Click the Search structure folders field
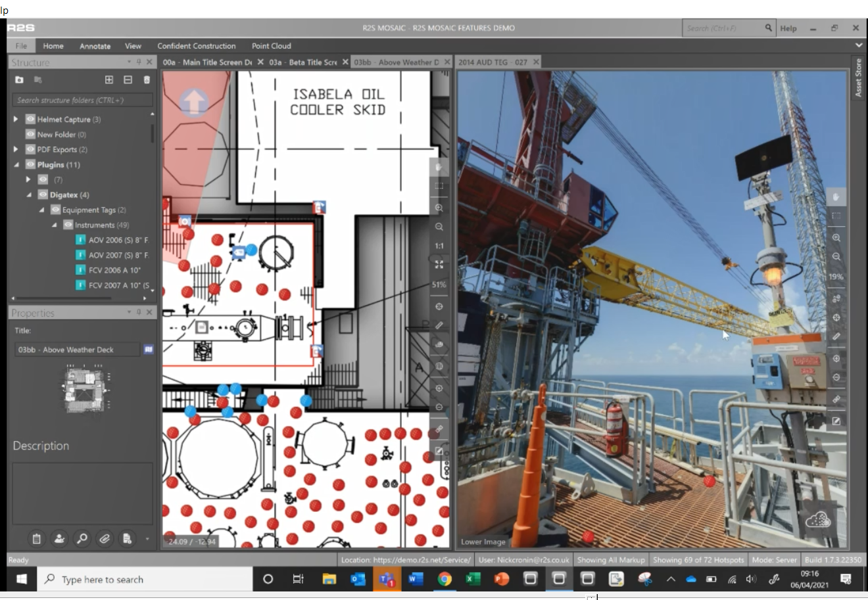The width and height of the screenshot is (868, 600). point(82,100)
